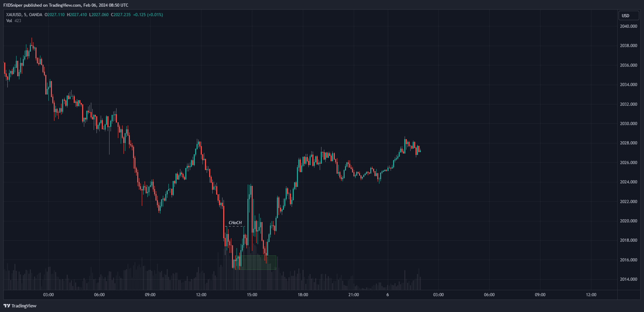644x312 pixels.
Task: Click the 03:00 label left on time axis
Action: (48, 295)
